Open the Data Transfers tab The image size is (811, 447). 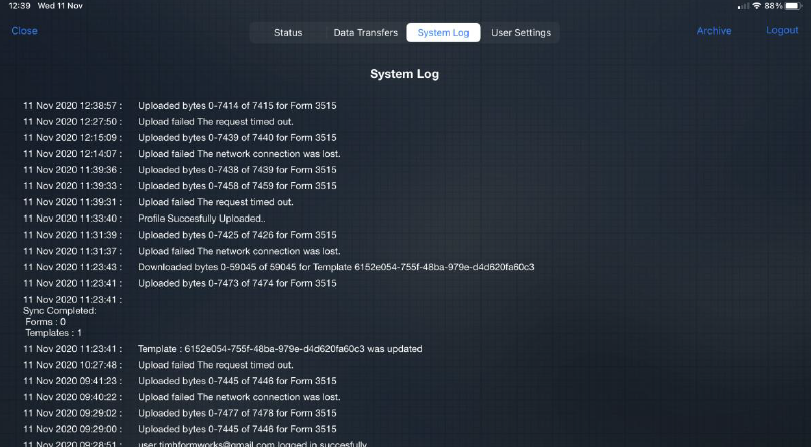pos(366,33)
